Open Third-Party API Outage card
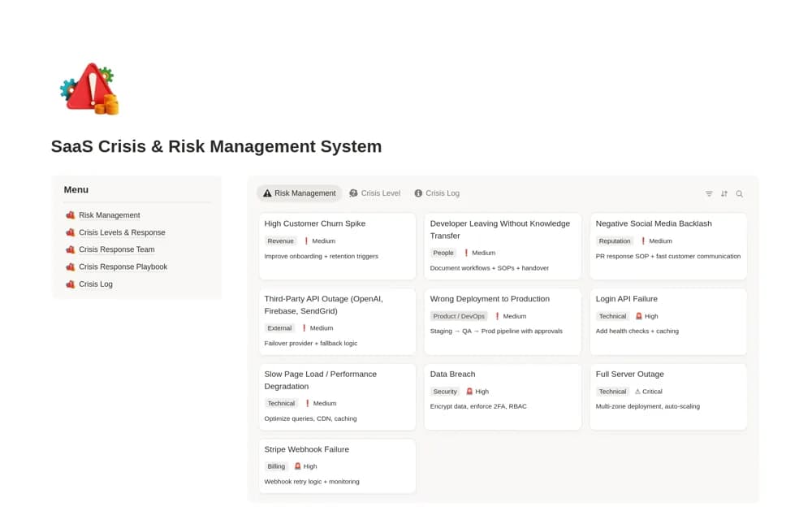Viewport: 812px width, 507px height. tap(337, 322)
